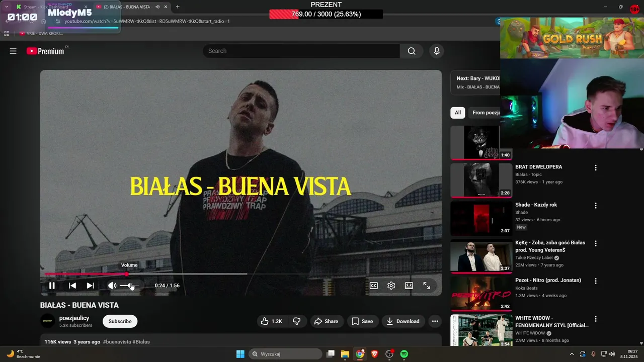
Task: Select the All filter chip
Action: 458,113
